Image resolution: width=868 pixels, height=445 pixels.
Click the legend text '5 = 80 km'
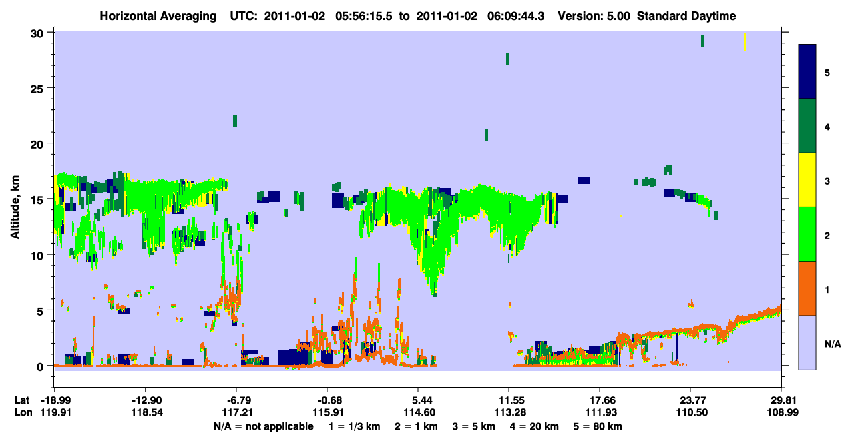tap(598, 426)
